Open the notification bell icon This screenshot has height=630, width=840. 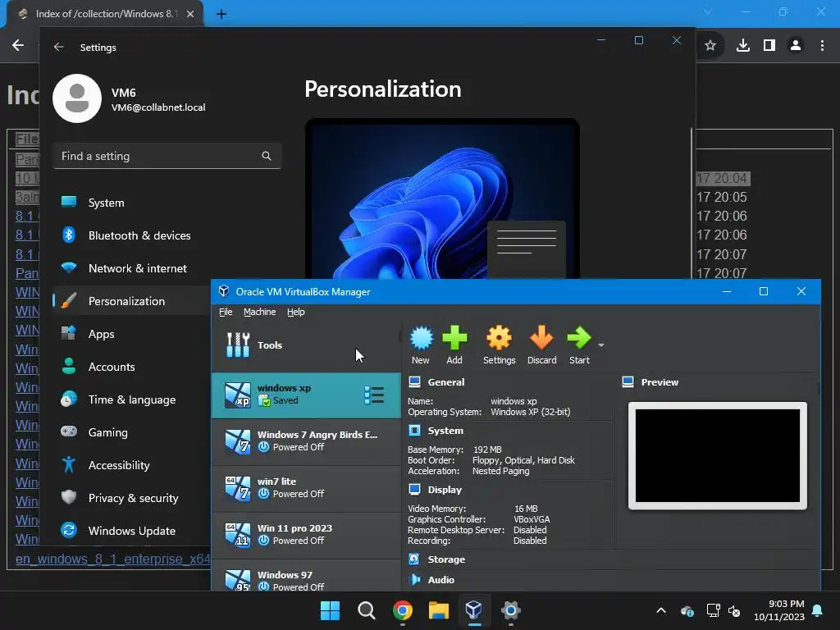(818, 610)
